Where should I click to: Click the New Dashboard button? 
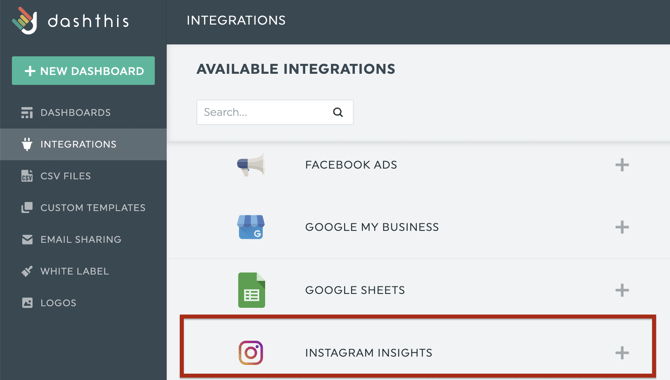tap(83, 71)
